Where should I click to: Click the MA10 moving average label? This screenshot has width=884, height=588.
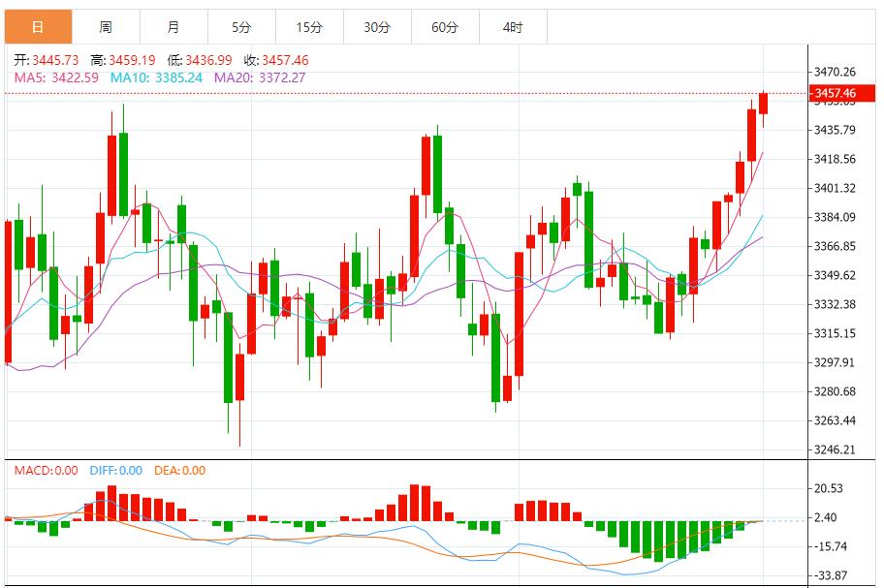coord(155,77)
